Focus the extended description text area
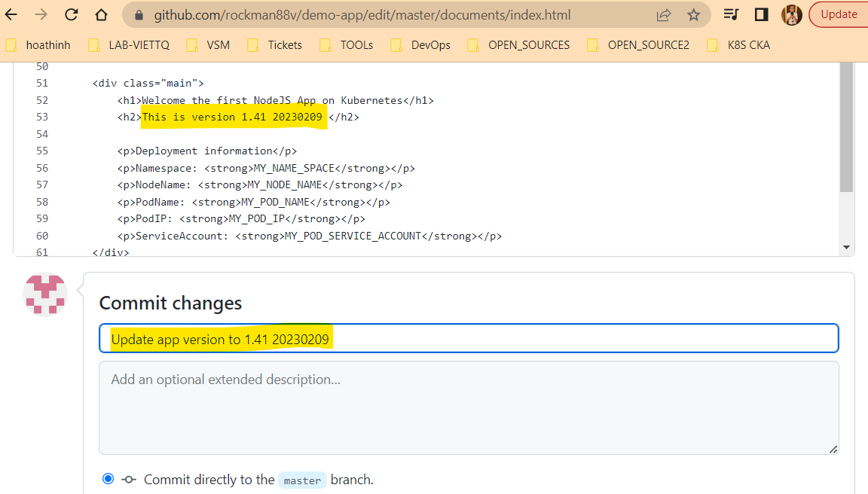Image resolution: width=868 pixels, height=494 pixels. coord(469,407)
